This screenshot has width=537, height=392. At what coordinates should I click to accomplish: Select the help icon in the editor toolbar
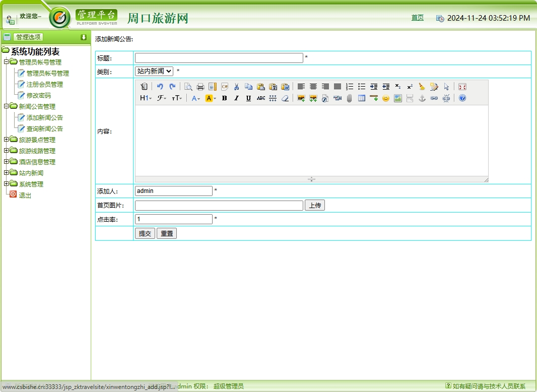pos(462,98)
